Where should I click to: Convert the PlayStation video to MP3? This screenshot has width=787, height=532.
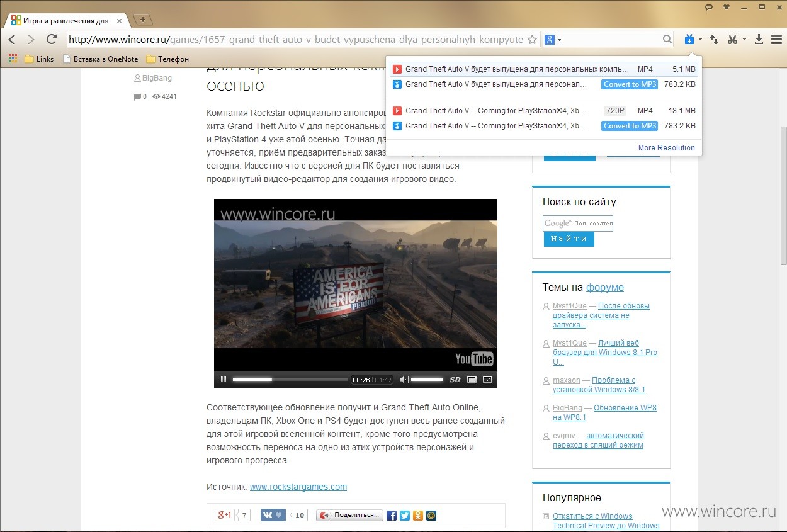pyautogui.click(x=630, y=126)
